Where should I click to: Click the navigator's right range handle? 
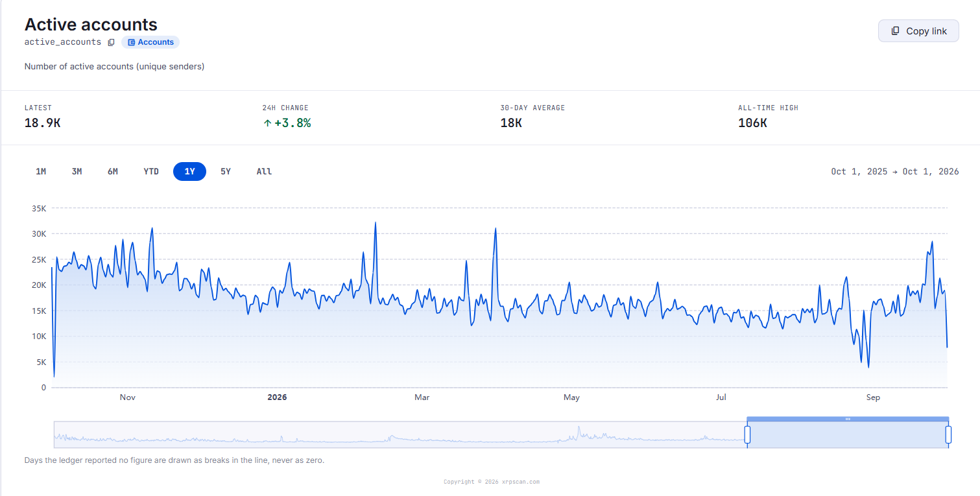[948, 434]
